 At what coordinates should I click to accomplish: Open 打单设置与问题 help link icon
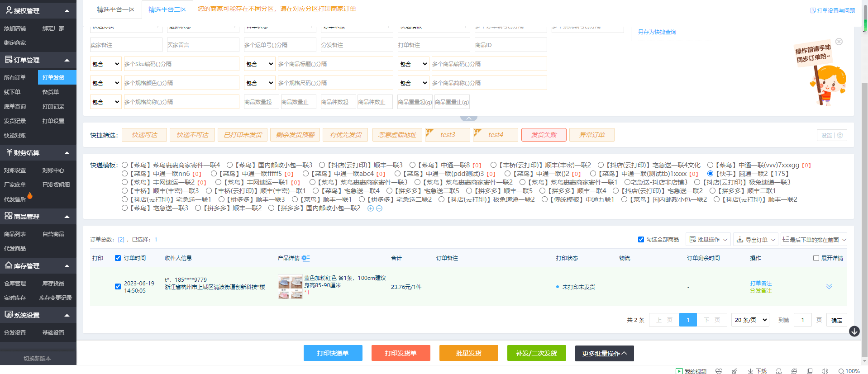(813, 10)
